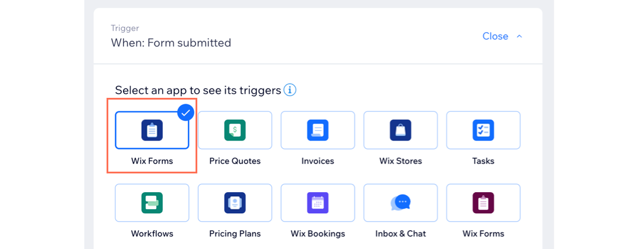Choose the maroon Wix Forms icon
The image size is (644, 249).
tap(484, 203)
